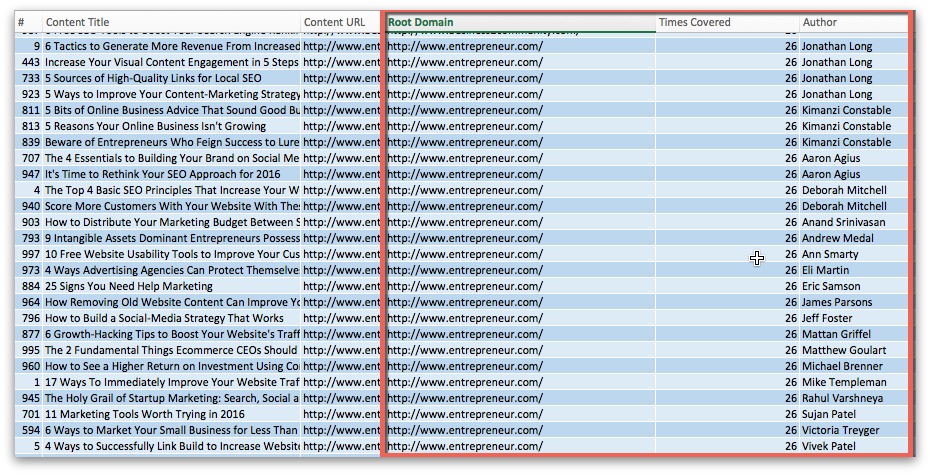Select '11 Marketing Tools Worth Trying in 2016'
This screenshot has width=930, height=475.
[171, 415]
